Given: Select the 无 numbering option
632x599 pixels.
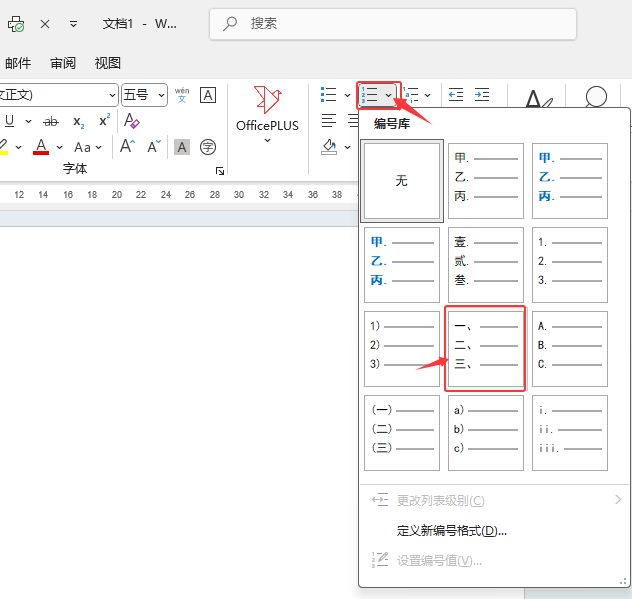Looking at the screenshot, I should pos(402,181).
